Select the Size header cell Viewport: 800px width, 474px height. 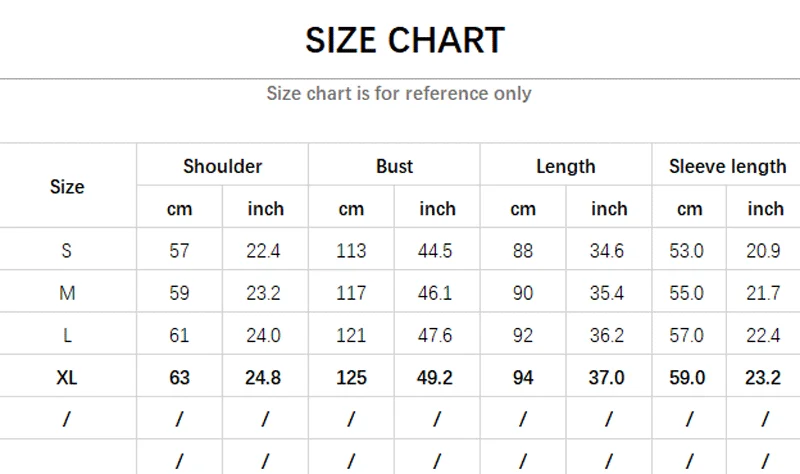67,187
